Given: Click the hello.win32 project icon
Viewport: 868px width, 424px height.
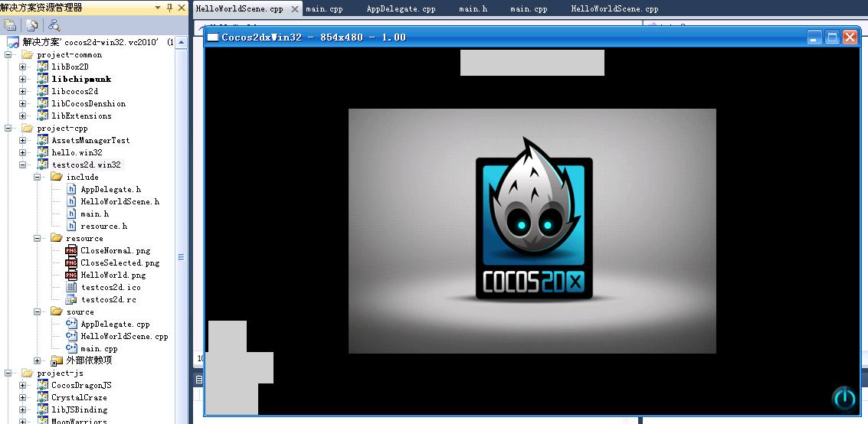Looking at the screenshot, I should (43, 152).
